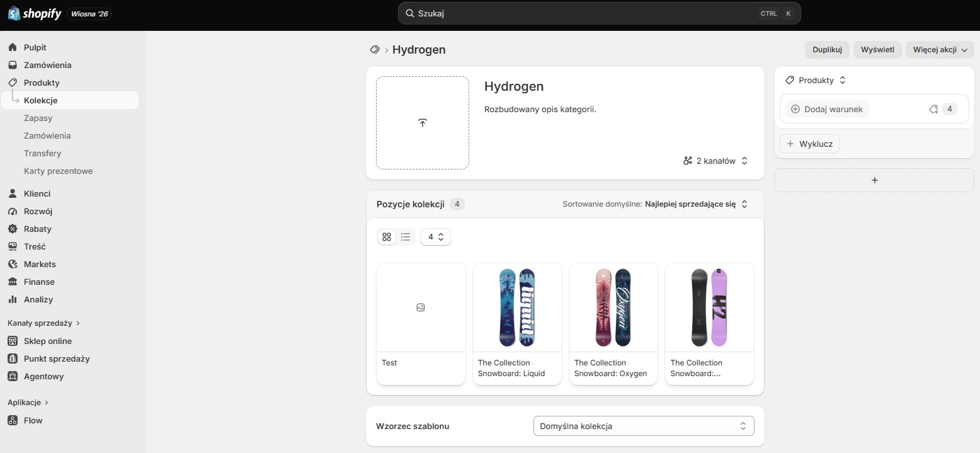Click the Wyklucz button
Viewport: 980px width, 453px height.
pos(809,144)
